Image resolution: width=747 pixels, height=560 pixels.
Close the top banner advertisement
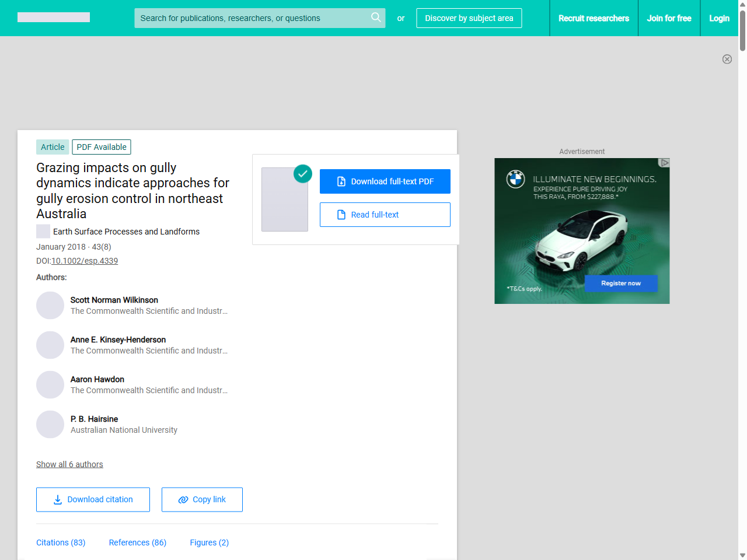tap(727, 59)
